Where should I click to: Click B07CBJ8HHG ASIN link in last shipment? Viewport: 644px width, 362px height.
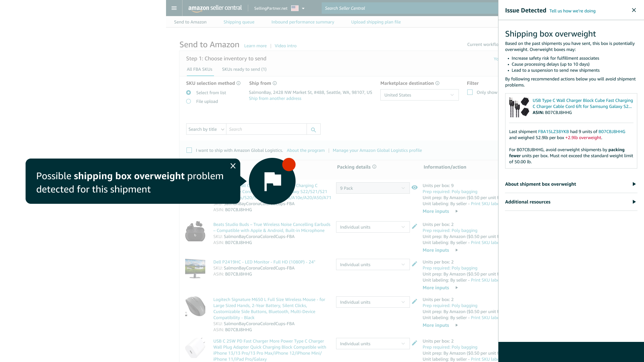click(612, 132)
